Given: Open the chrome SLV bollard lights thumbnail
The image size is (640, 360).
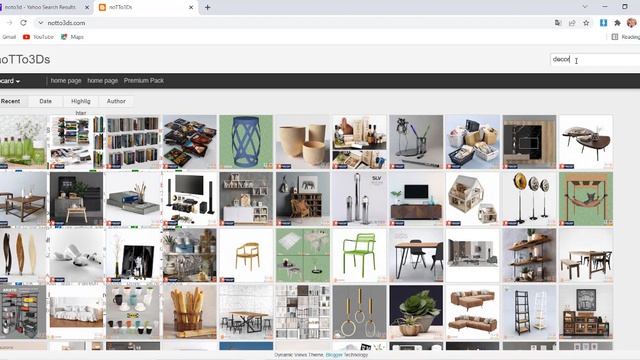Looking at the screenshot, I should tap(359, 198).
